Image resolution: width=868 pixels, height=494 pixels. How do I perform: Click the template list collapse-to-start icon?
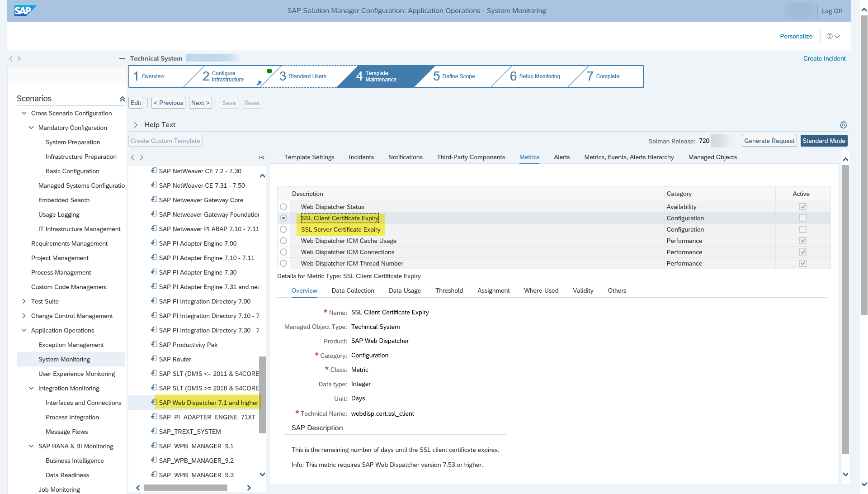pos(261,157)
